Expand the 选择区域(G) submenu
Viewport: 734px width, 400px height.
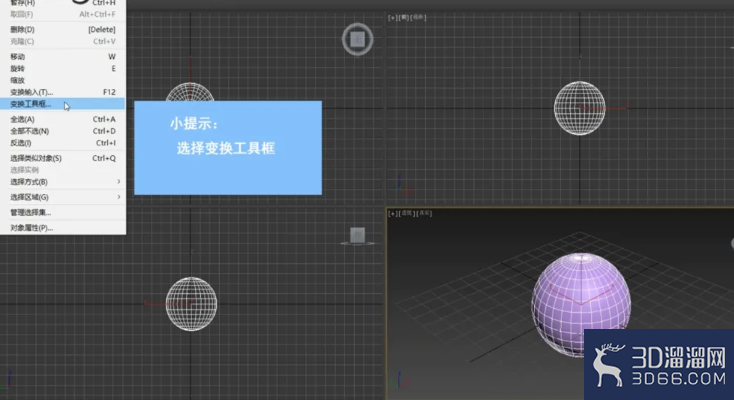63,197
